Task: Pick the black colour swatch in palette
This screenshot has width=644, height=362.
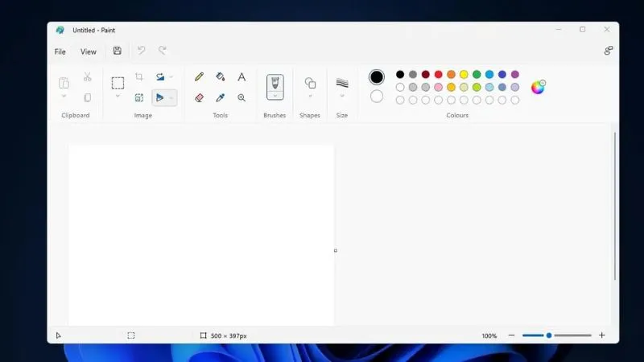Action: click(x=400, y=74)
